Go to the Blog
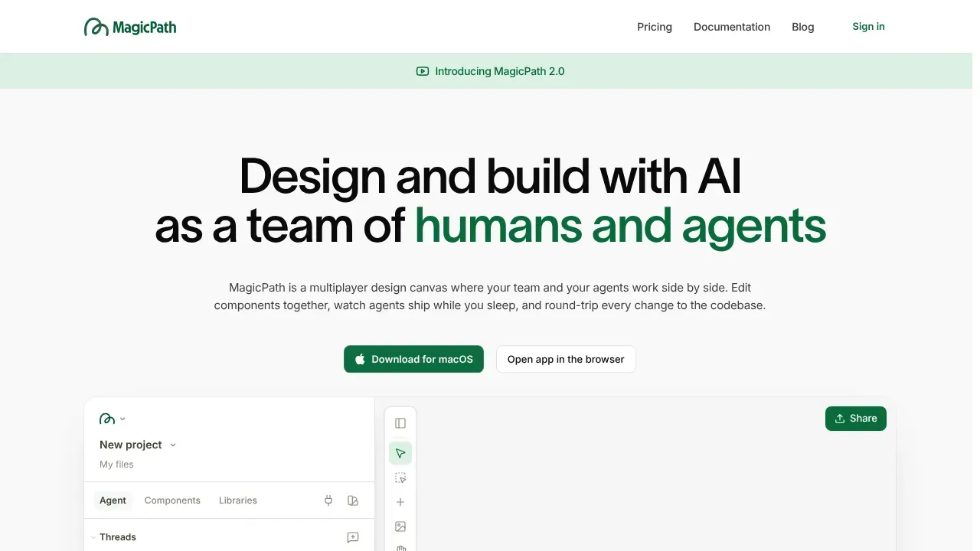The image size is (980, 551). (803, 27)
